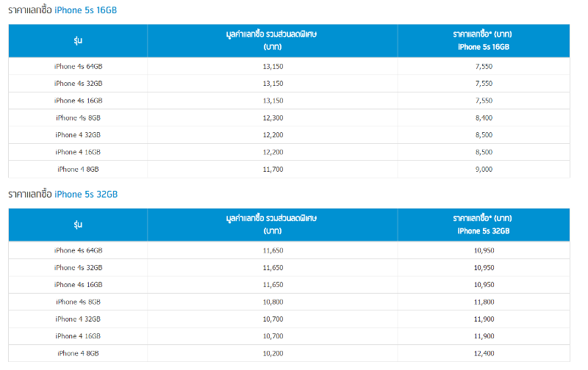Open the iPhone 5s 16GB heading link
The width and height of the screenshot is (588, 370).
point(85,10)
